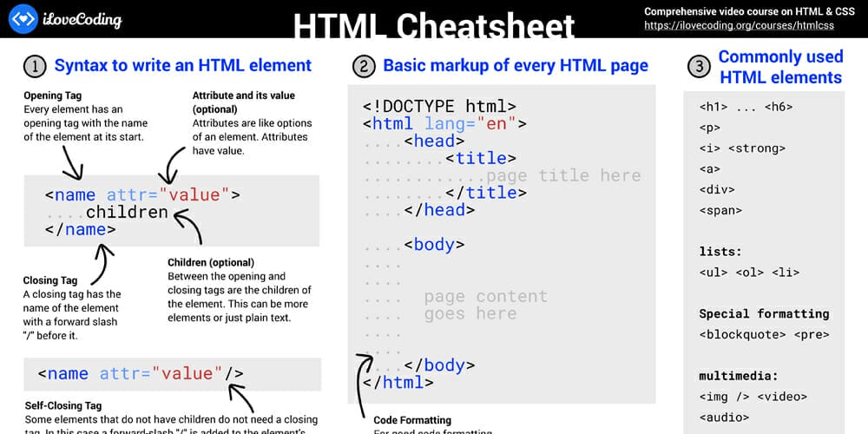Click the <img /> element entry
The image size is (868, 434).
pyautogui.click(x=724, y=397)
